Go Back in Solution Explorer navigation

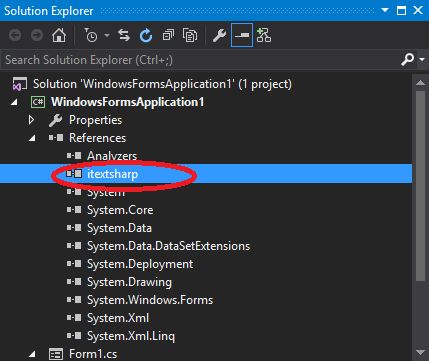point(15,35)
